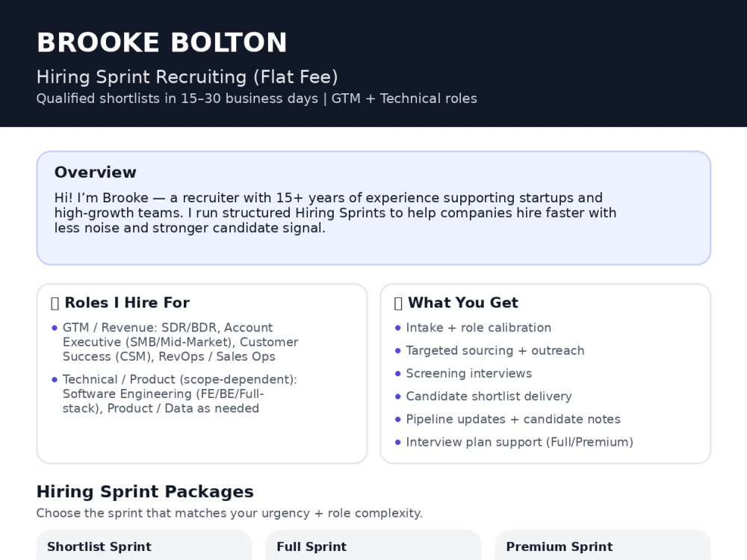Click the icon beside What You Get
This screenshot has height=560, width=747.
coord(398,303)
